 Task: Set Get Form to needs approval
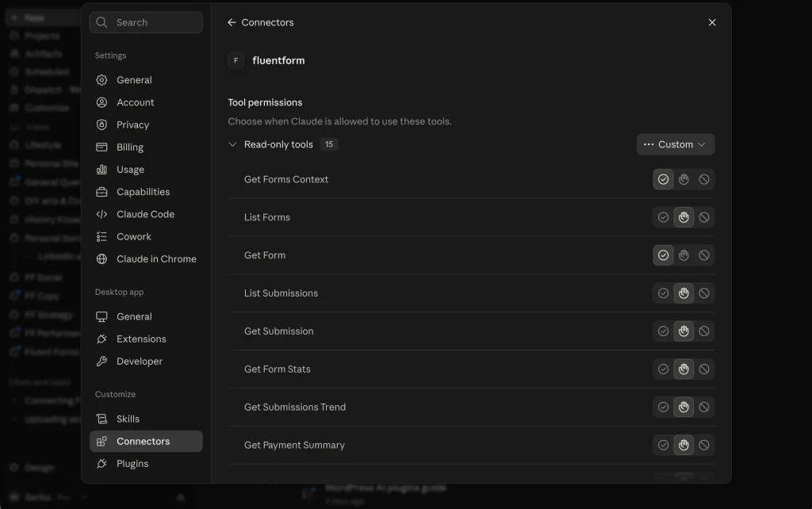(x=684, y=255)
